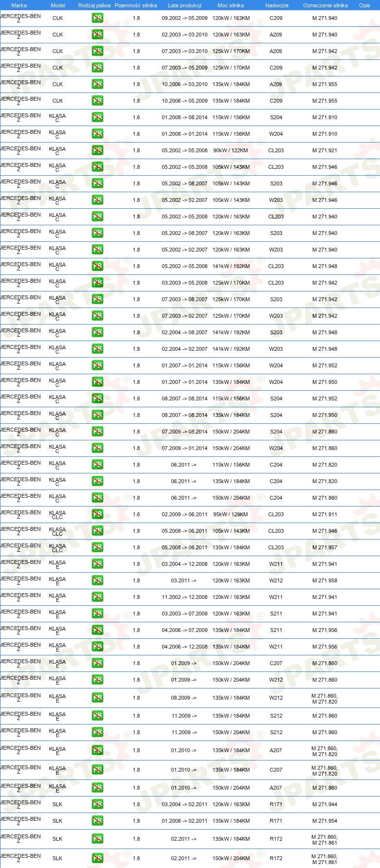Click fuel icon in W211 M 271.956 row
This screenshot has height=868, width=380.
(x=98, y=647)
